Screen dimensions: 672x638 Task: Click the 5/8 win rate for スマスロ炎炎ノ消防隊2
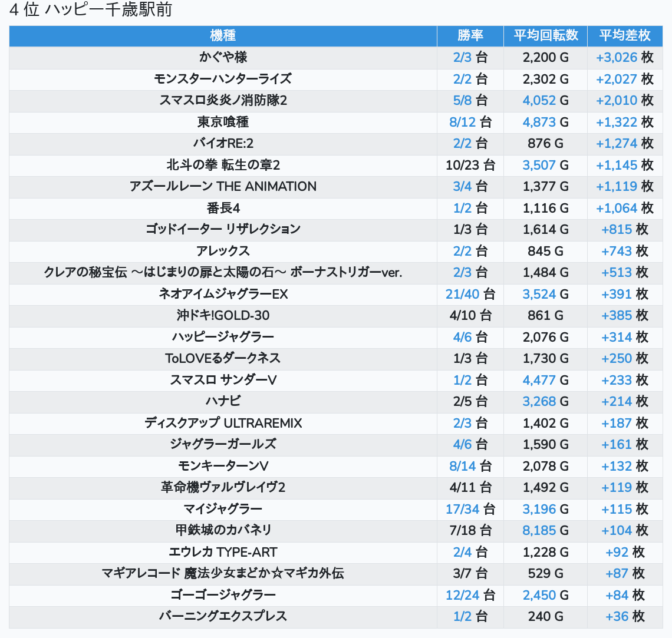point(462,100)
